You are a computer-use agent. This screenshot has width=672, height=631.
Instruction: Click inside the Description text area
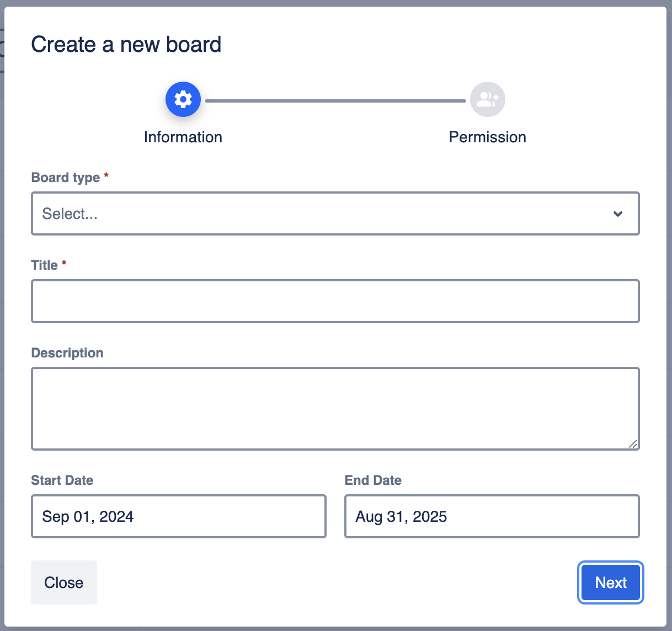pos(335,408)
